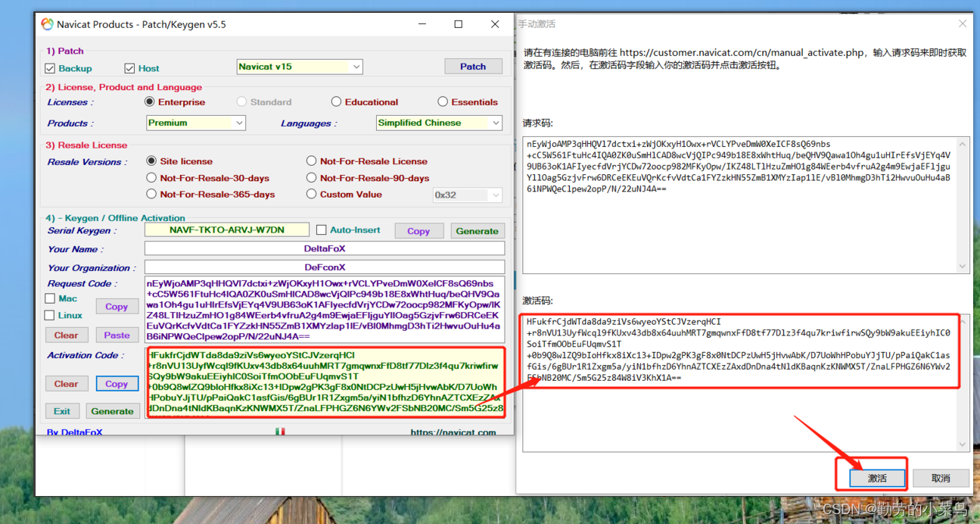Maximize the Patch/Keygen window

[458, 24]
